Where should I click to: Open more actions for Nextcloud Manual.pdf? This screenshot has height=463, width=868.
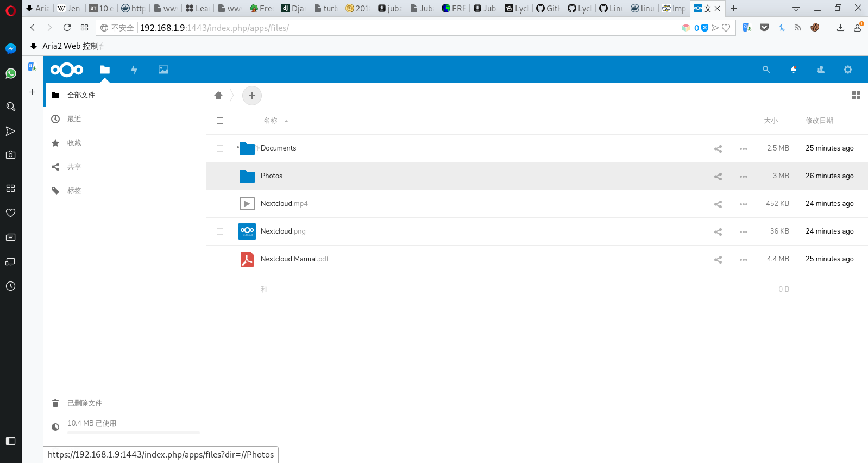click(x=744, y=259)
